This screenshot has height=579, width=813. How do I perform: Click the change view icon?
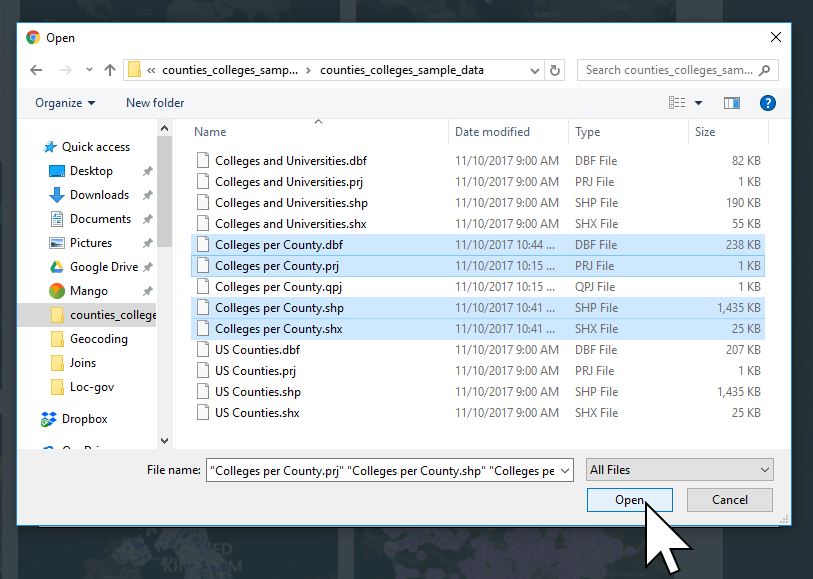point(676,102)
